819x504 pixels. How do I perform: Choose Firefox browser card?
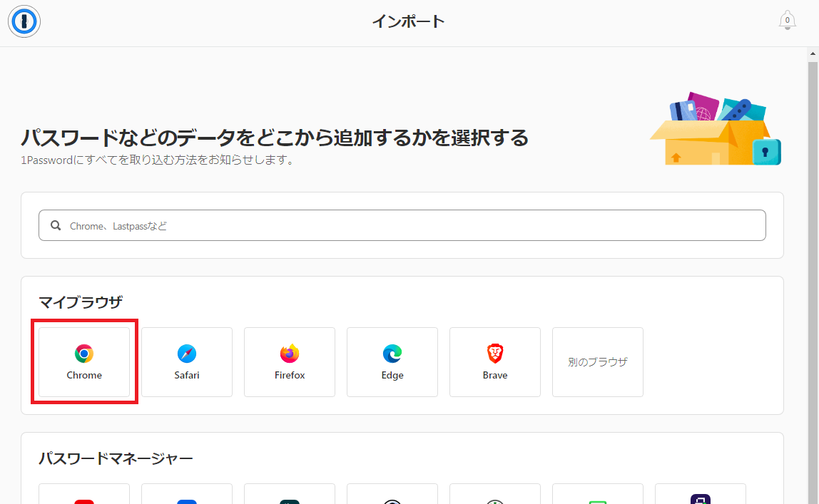point(290,362)
